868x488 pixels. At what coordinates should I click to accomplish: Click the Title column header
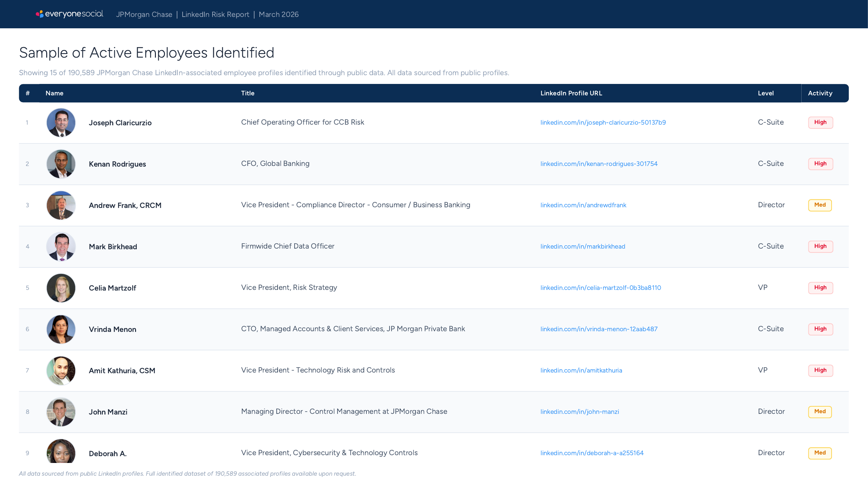248,93
